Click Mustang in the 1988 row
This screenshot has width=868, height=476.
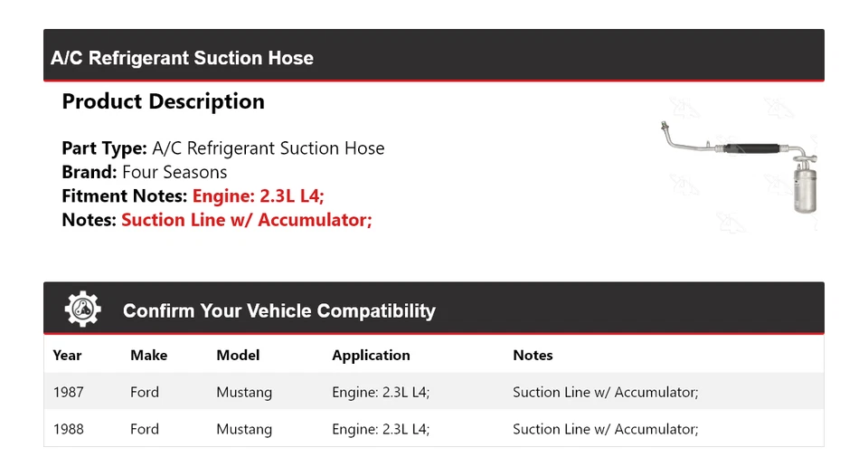[x=244, y=429]
